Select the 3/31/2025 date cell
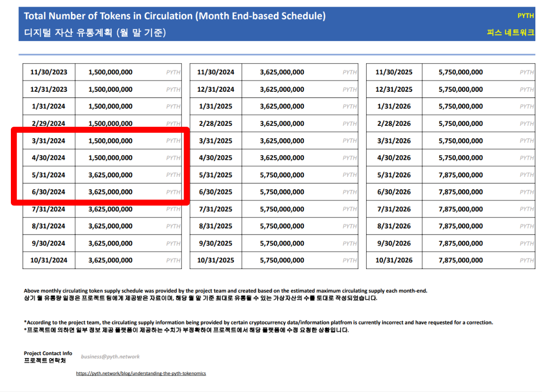542x392 pixels. click(216, 141)
